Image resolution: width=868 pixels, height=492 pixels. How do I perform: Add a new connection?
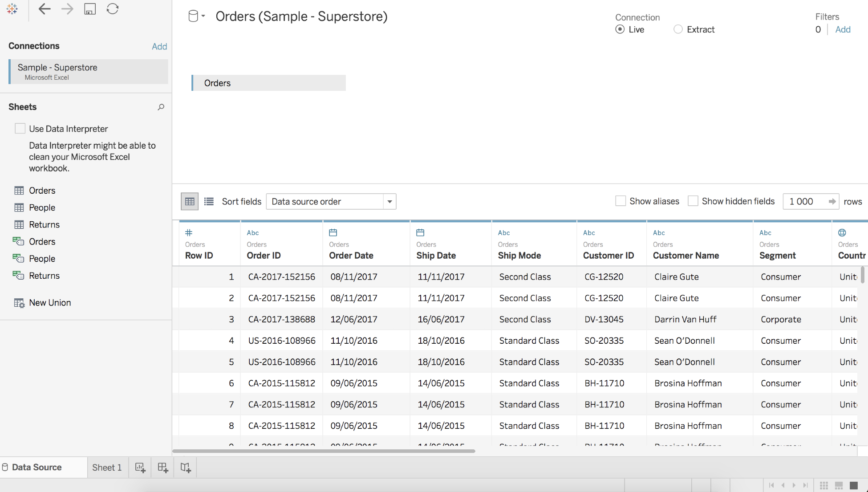pyautogui.click(x=159, y=46)
